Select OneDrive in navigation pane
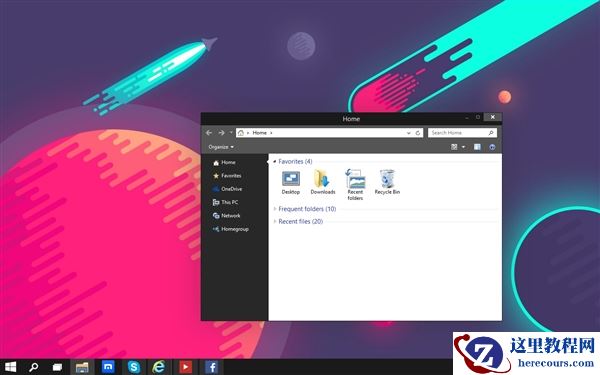The width and height of the screenshot is (600, 375). [x=227, y=189]
